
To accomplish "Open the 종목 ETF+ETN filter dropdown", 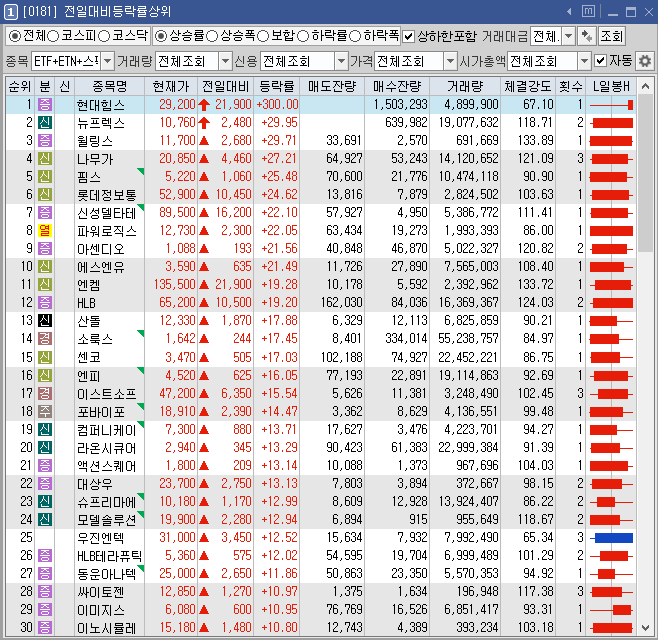I will [x=108, y=62].
